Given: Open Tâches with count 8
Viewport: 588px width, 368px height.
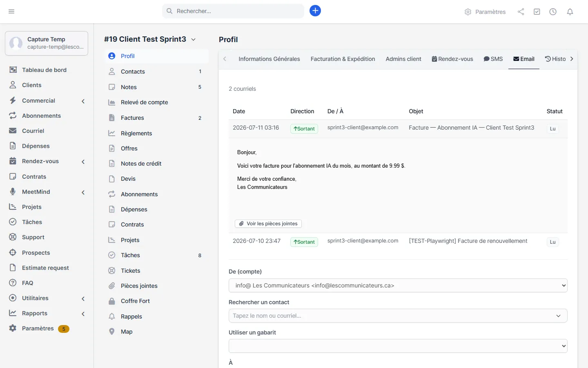Looking at the screenshot, I should [x=156, y=255].
